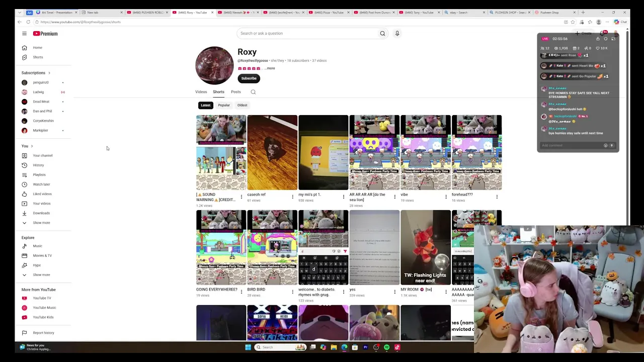Select the Popular filter chip
Image resolution: width=644 pixels, height=362 pixels.
224,105
